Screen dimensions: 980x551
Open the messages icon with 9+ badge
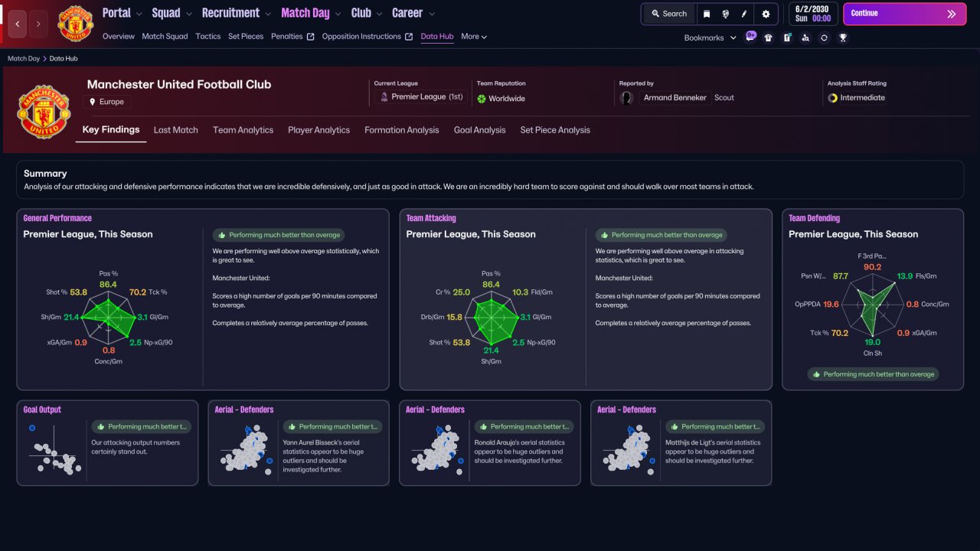pos(750,37)
